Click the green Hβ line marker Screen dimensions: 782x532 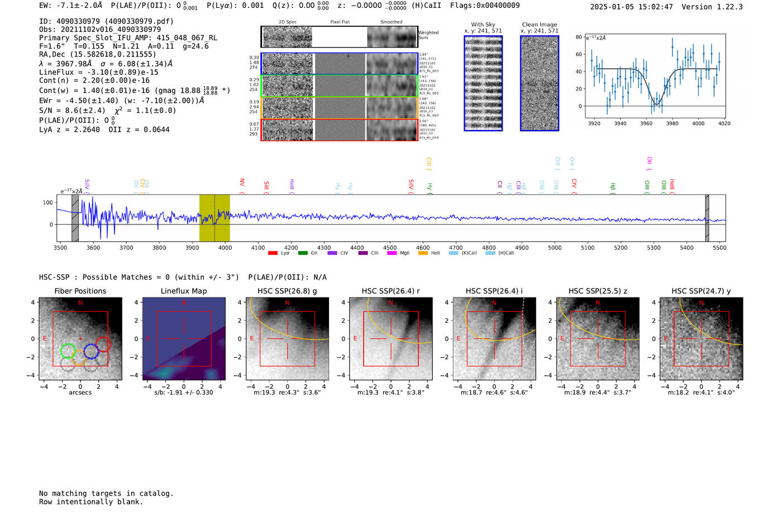pos(613,188)
